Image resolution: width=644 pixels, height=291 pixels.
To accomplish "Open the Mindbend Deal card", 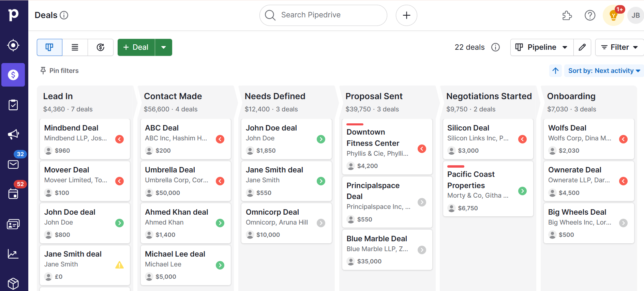I will coord(85,139).
